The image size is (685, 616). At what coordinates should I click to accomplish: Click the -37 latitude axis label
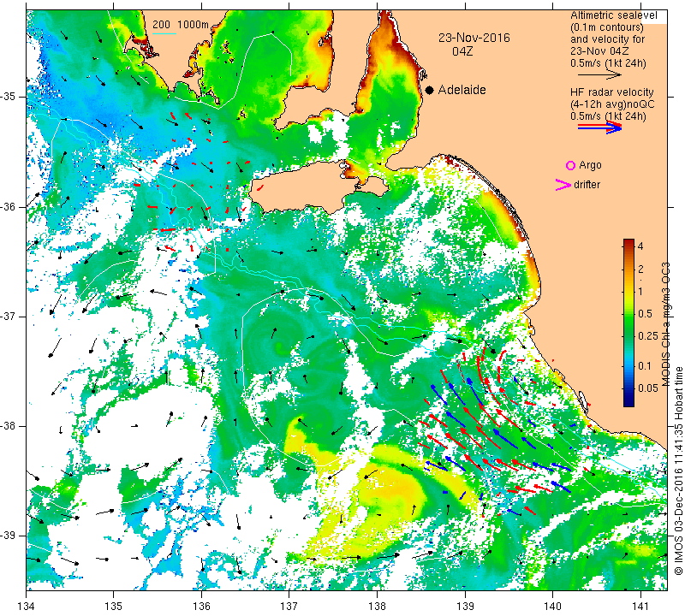pos(9,316)
